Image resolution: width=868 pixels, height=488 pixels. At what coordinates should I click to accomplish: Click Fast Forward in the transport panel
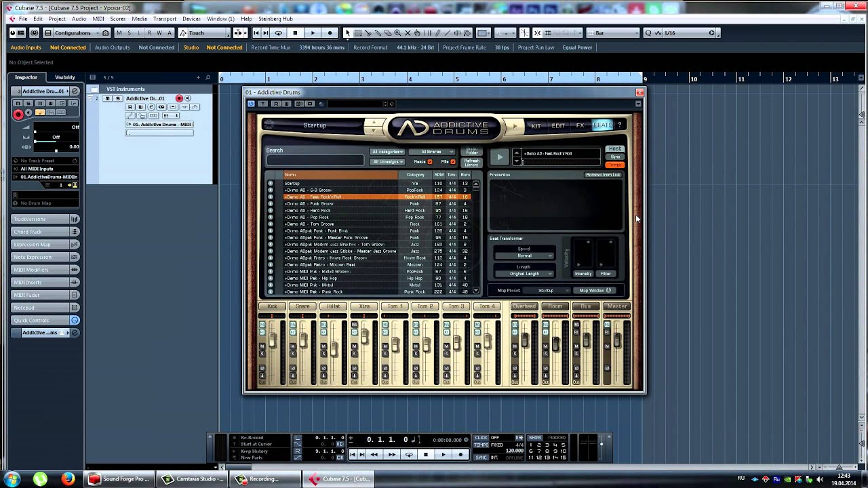click(391, 455)
